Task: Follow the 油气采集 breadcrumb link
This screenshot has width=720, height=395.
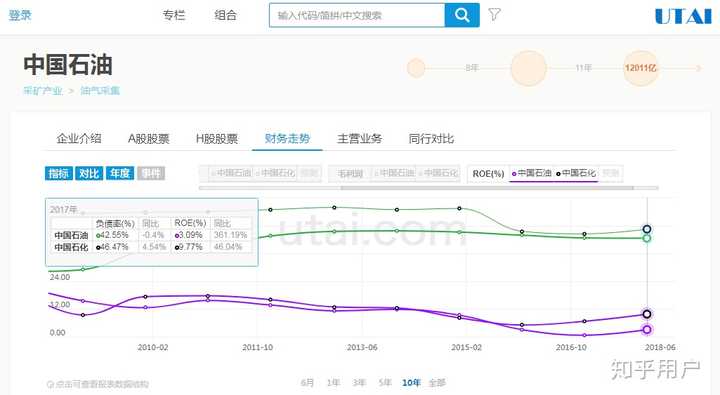Action: pyautogui.click(x=100, y=90)
